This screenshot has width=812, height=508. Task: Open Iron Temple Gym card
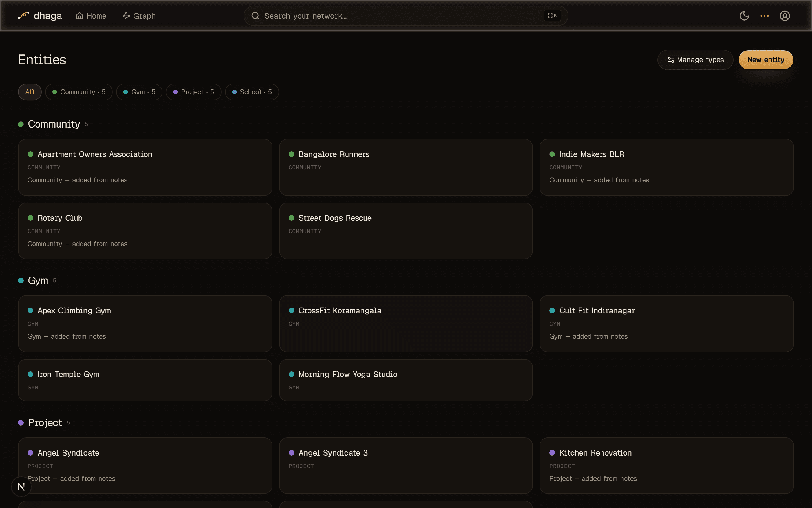pyautogui.click(x=145, y=380)
